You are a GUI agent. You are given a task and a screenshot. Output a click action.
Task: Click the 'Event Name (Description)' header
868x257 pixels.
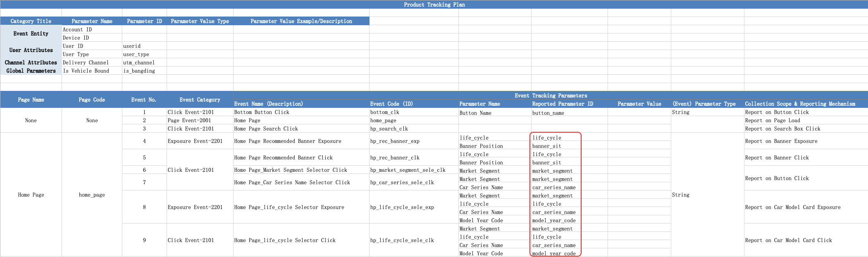301,104
